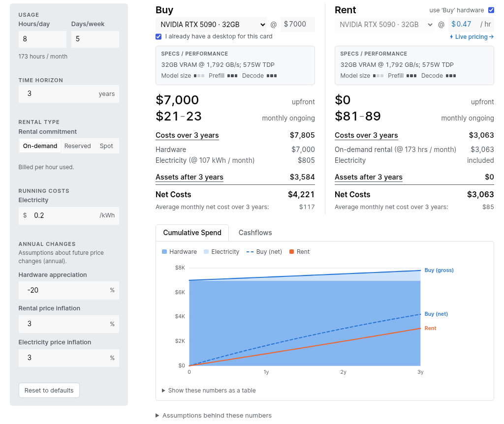Open the Live pricing link

(x=472, y=37)
